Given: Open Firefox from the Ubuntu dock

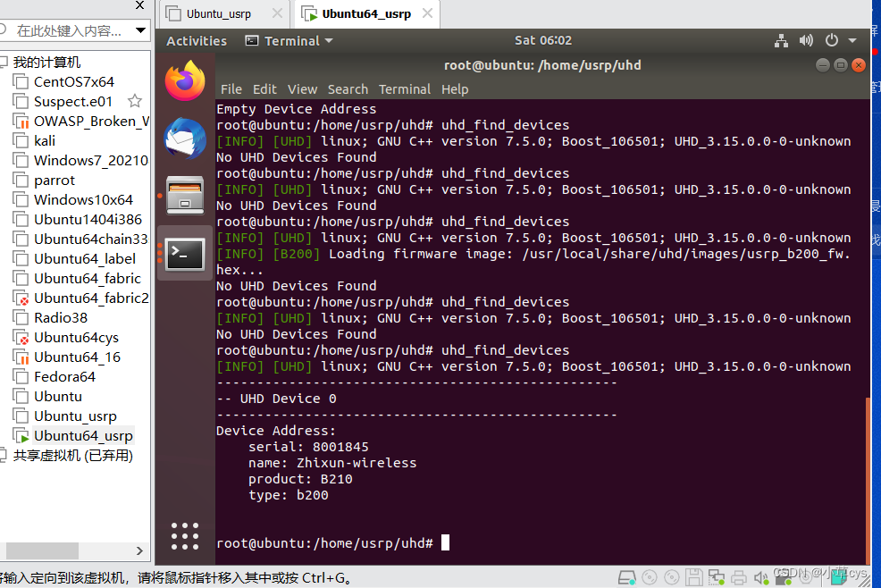Looking at the screenshot, I should point(184,80).
